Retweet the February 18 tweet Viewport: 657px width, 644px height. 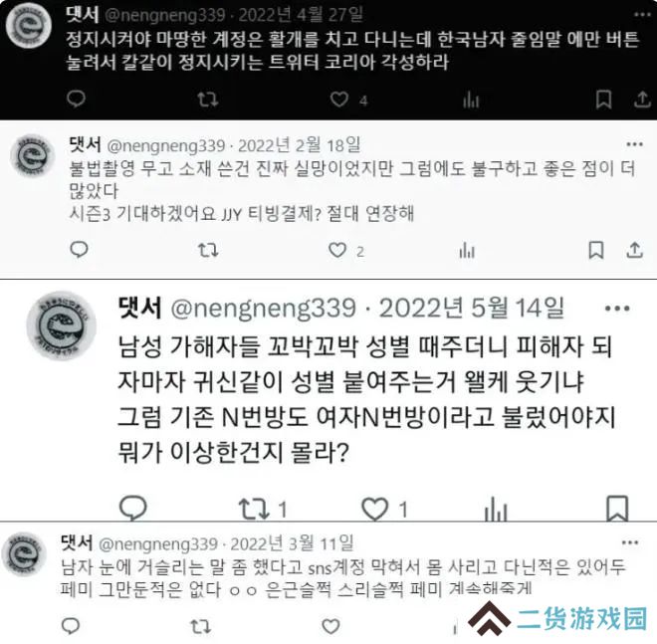click(208, 250)
